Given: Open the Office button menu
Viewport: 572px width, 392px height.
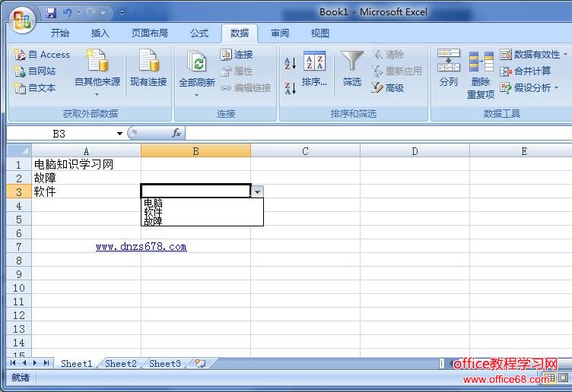Looking at the screenshot, I should tap(21, 20).
